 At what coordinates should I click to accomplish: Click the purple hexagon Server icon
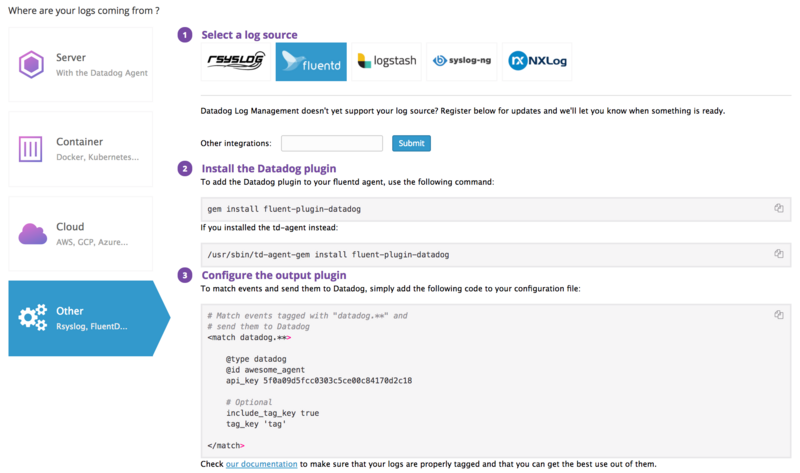32,65
